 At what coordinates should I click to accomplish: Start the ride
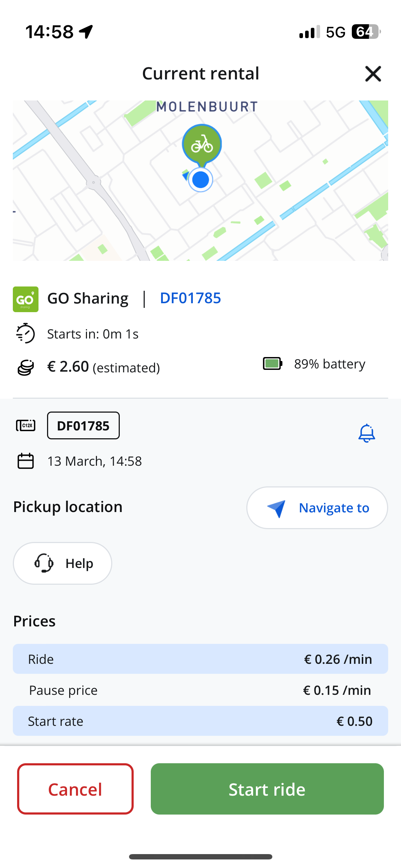[x=267, y=789]
